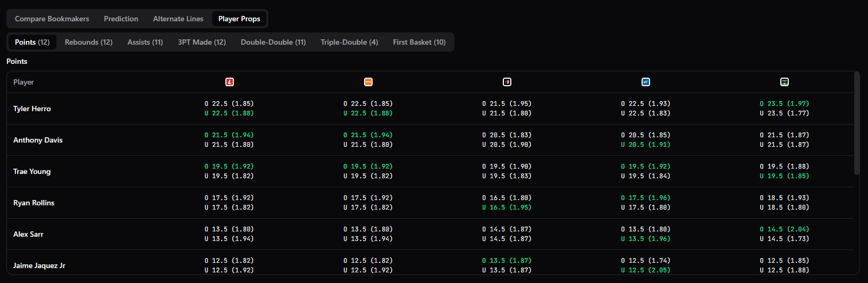Pick Ryan Rollins O 17.5 (1.96)
Screen dimensions: 868x283
click(646, 198)
